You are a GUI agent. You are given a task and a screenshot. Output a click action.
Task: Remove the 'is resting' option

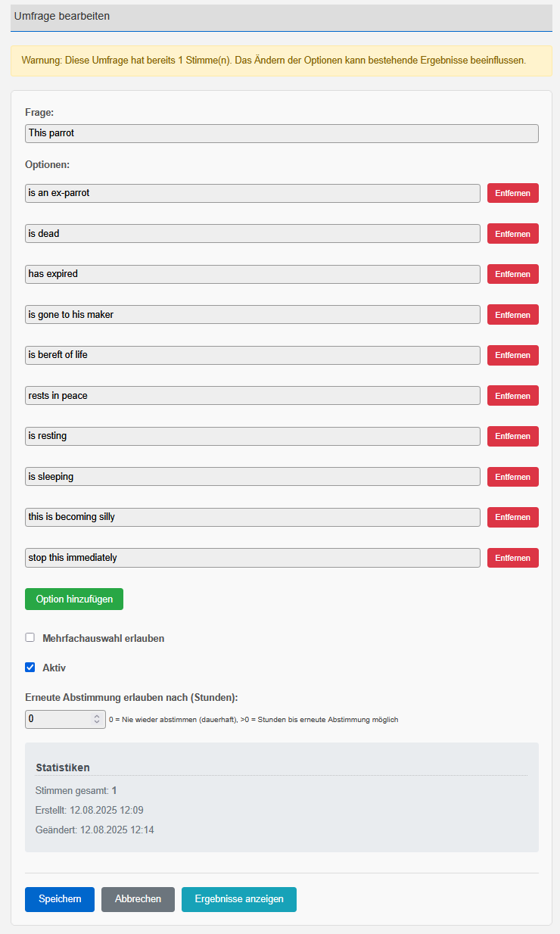[x=512, y=436]
